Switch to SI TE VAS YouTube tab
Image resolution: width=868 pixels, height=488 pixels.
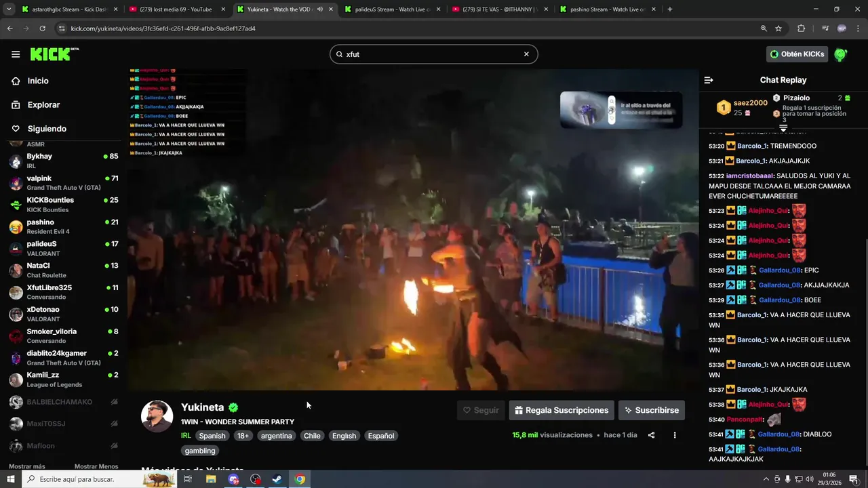pos(499,9)
